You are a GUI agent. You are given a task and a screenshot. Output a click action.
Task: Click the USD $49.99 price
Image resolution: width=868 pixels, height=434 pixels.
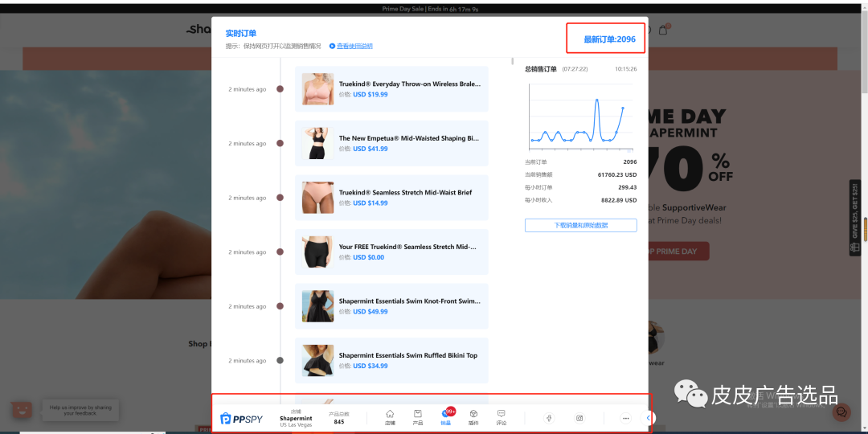click(371, 312)
